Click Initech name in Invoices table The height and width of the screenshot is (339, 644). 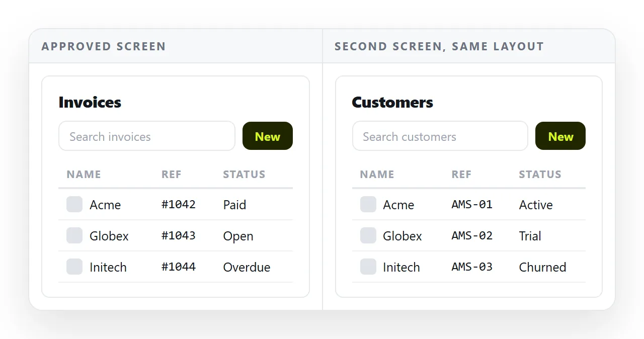click(108, 267)
